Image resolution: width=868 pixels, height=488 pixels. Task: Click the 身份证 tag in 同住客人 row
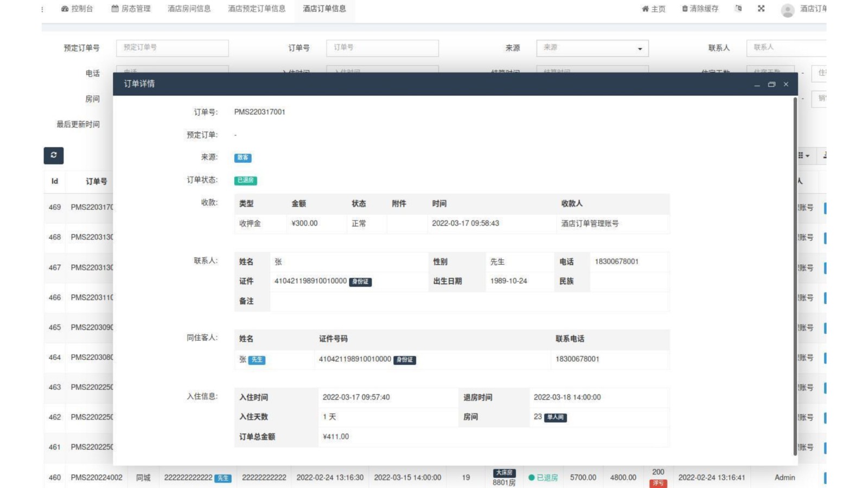(405, 360)
